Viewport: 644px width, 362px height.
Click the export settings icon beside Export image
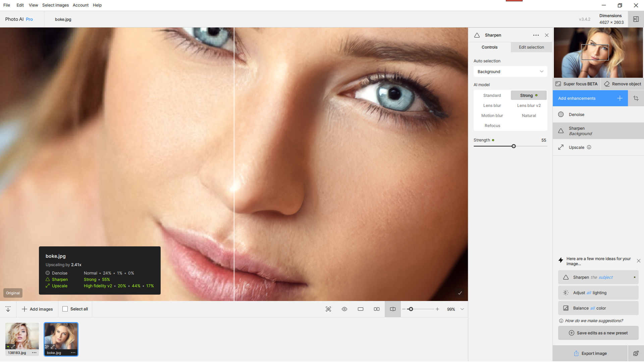click(x=636, y=353)
